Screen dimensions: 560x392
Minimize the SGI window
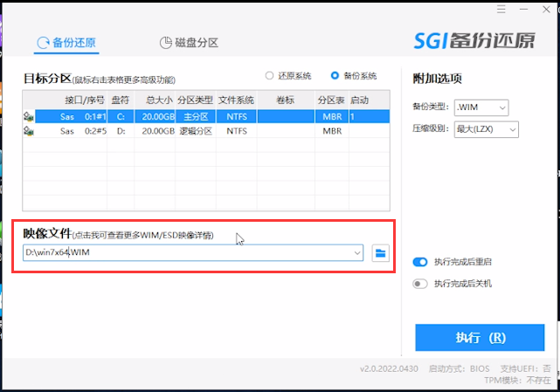[523, 10]
